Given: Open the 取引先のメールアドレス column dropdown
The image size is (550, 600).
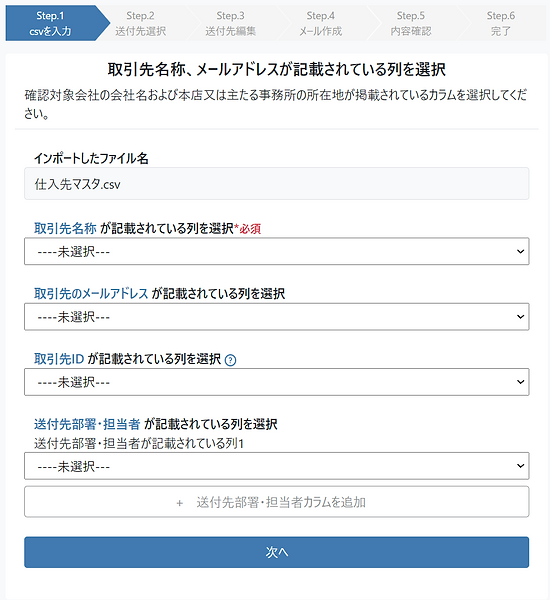Looking at the screenshot, I should [276, 317].
